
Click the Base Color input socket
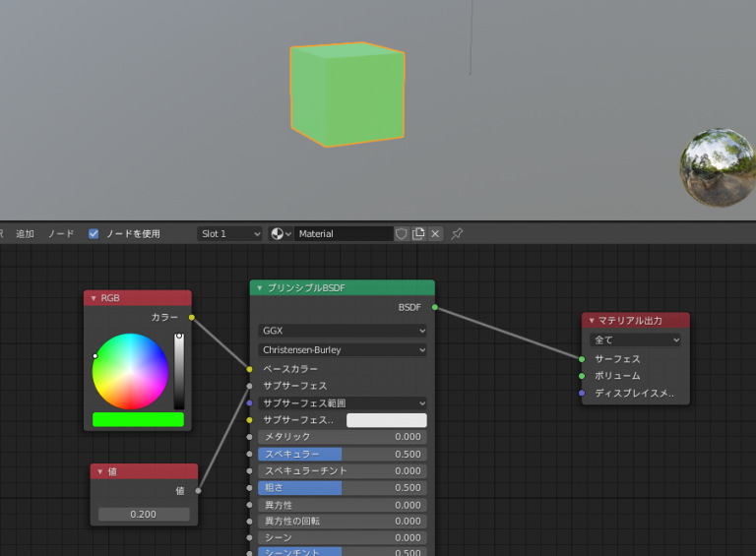pos(249,369)
